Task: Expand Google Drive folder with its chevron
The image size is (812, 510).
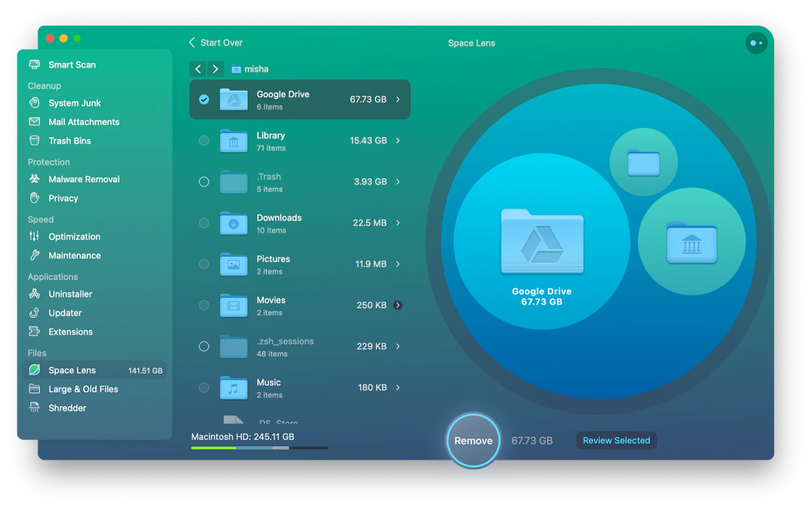Action: (x=398, y=99)
